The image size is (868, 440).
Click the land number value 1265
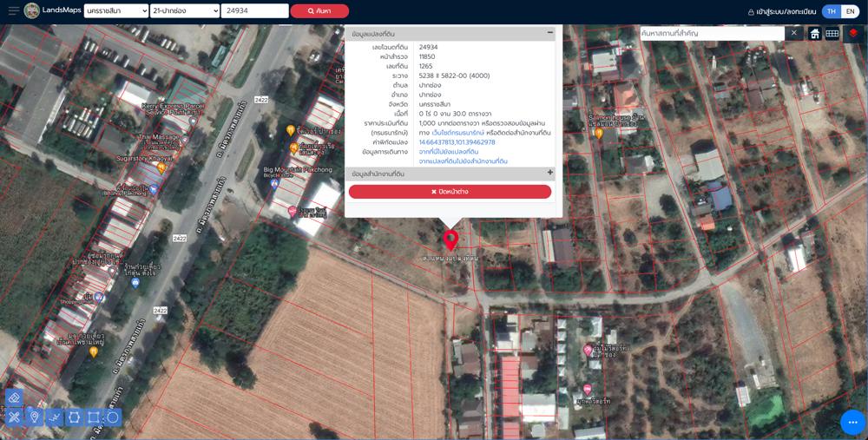pos(425,66)
